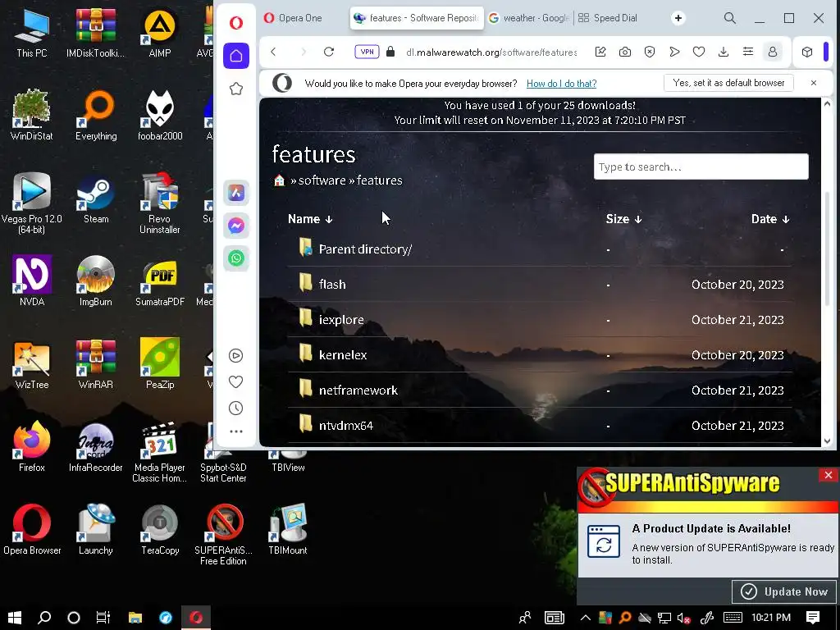Screen dimensions: 840x630
Task: Open the sidebar three-dots setup menu
Action: [x=235, y=431]
